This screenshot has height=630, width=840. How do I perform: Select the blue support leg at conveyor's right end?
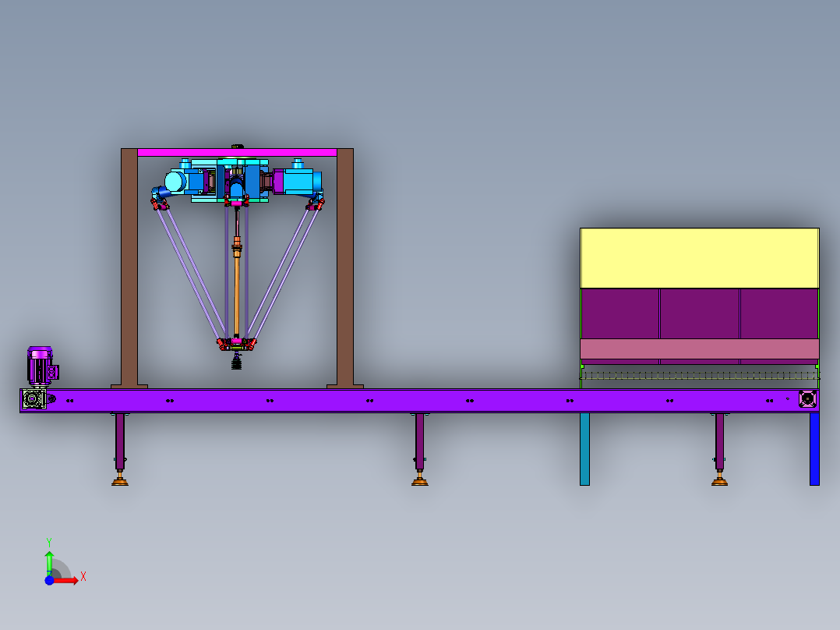coord(814,449)
